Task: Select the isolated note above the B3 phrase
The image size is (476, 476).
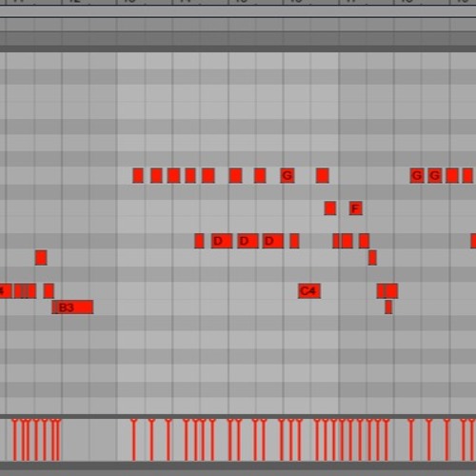Action: 41,257
